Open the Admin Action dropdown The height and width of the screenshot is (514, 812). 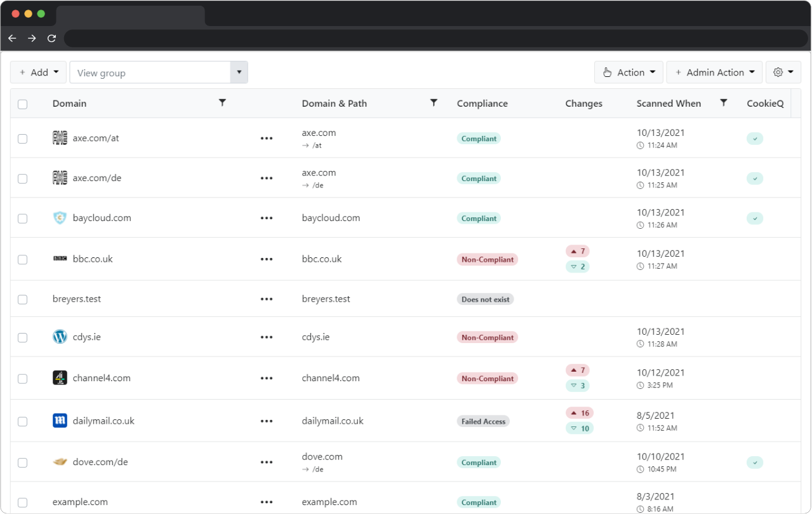pyautogui.click(x=714, y=72)
